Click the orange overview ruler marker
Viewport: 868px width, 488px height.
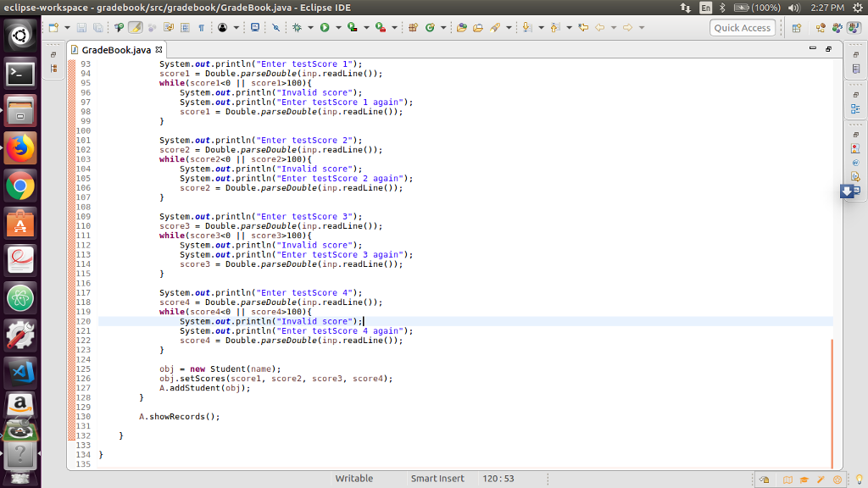point(832,404)
